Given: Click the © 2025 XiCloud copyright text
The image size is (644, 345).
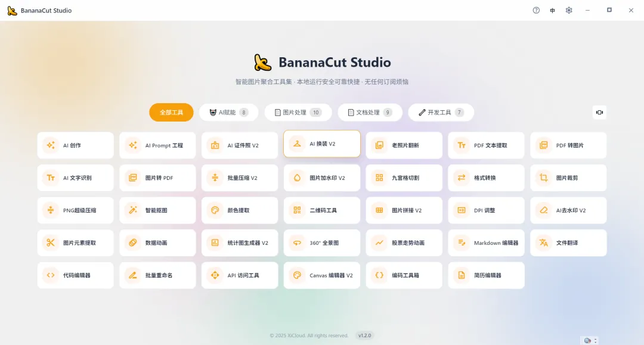Looking at the screenshot, I should pyautogui.click(x=309, y=335).
